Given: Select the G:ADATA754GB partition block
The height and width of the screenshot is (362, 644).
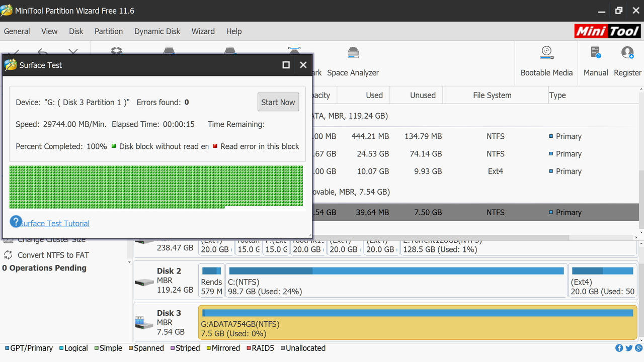Looking at the screenshot, I should [x=418, y=322].
